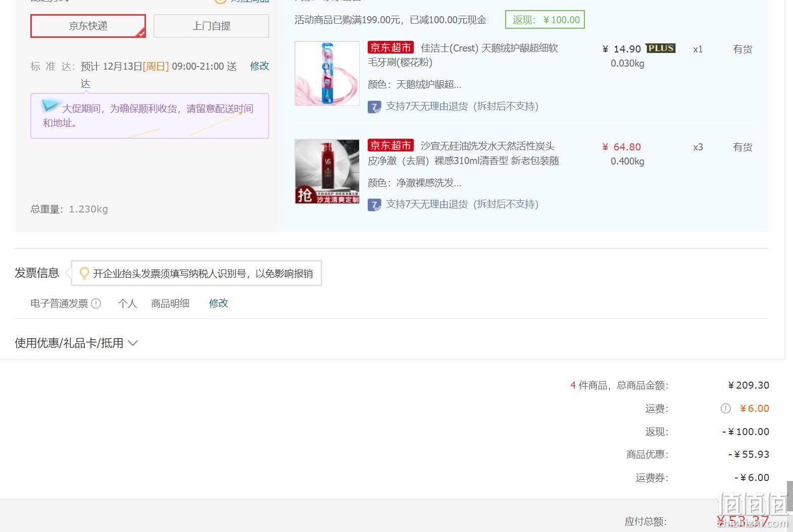This screenshot has width=793, height=532.
Task: Click 返现 amount -¥100.00 in summary
Action: point(746,432)
